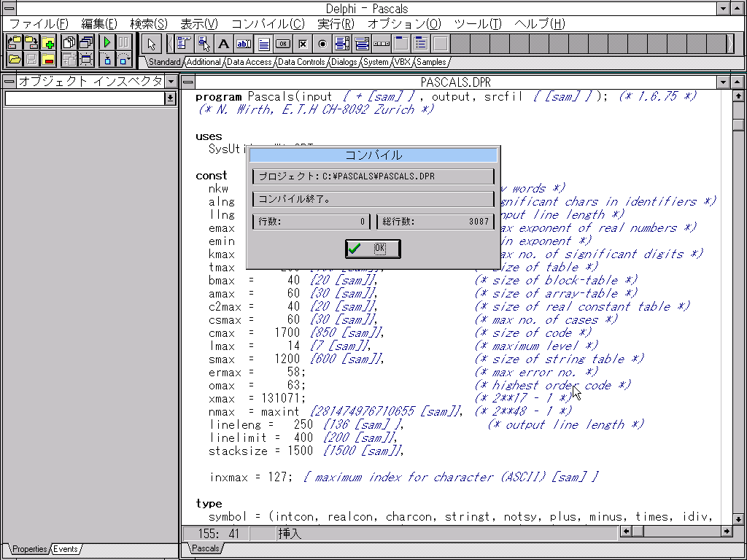Click the editor horizontal scrollbar right arrow

[727, 531]
